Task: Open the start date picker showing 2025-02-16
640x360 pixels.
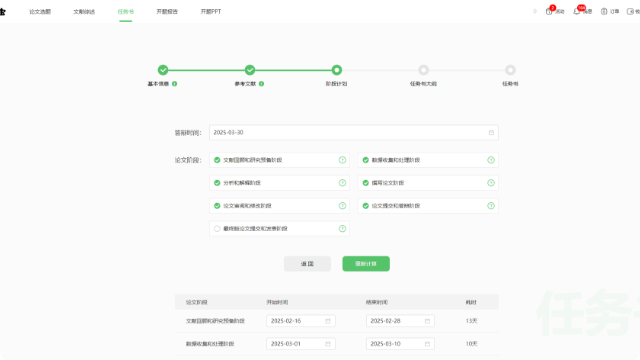Action: 301,321
